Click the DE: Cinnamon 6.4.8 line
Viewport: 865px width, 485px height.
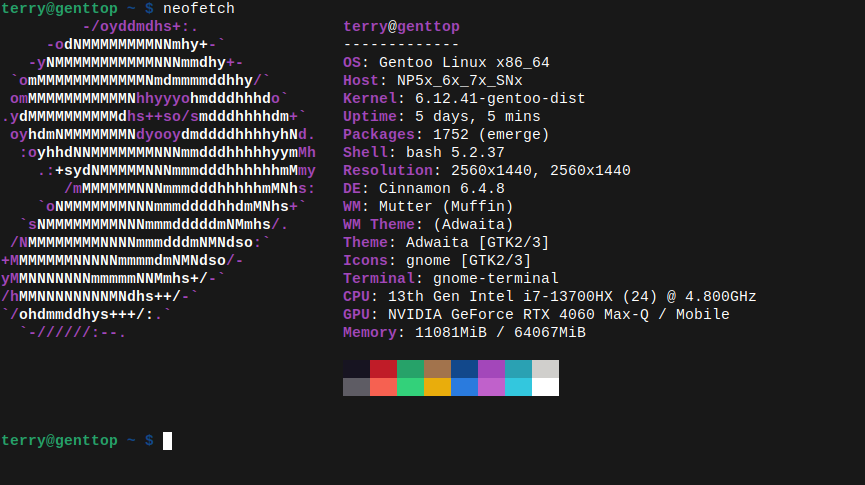coord(424,189)
